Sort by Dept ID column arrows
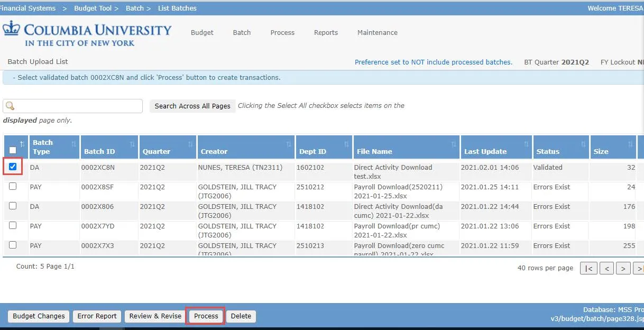The height and width of the screenshot is (330, 644). (x=346, y=144)
